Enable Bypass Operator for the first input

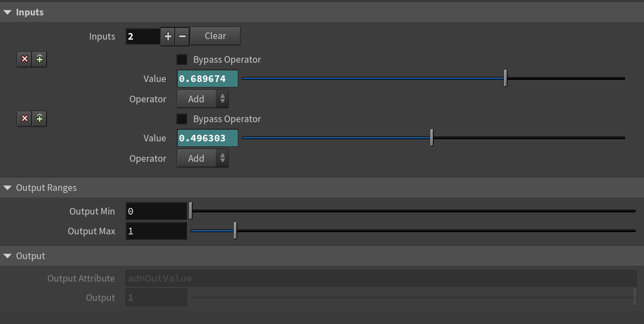coord(182,59)
